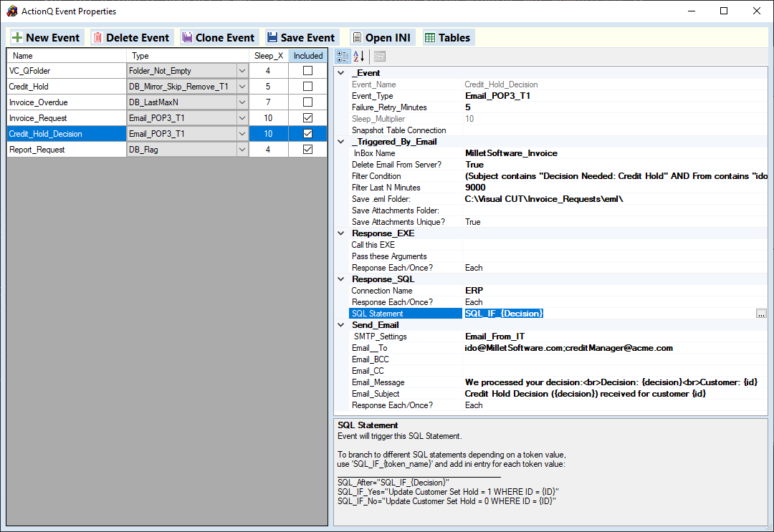Click the Clone Event button label
Viewport: 774px width, 532px height.
224,37
